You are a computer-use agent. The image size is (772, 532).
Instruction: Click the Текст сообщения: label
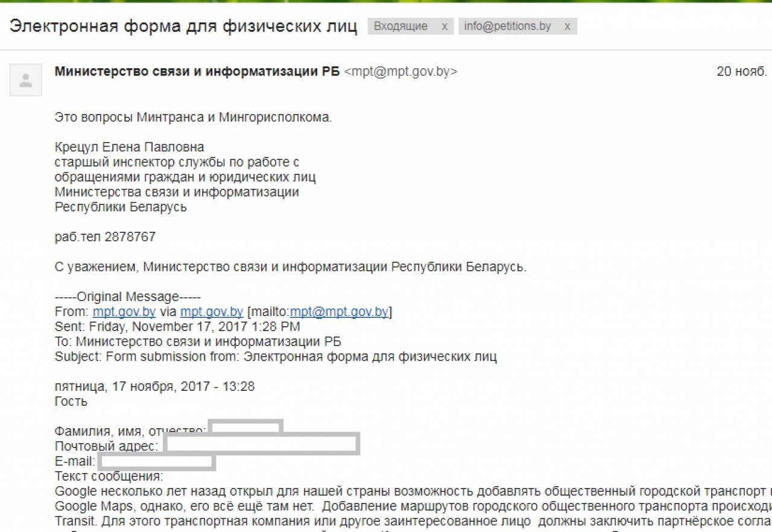pyautogui.click(x=109, y=477)
